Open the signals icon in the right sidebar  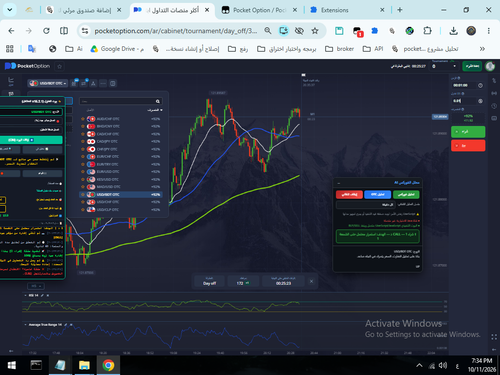[x=494, y=93]
